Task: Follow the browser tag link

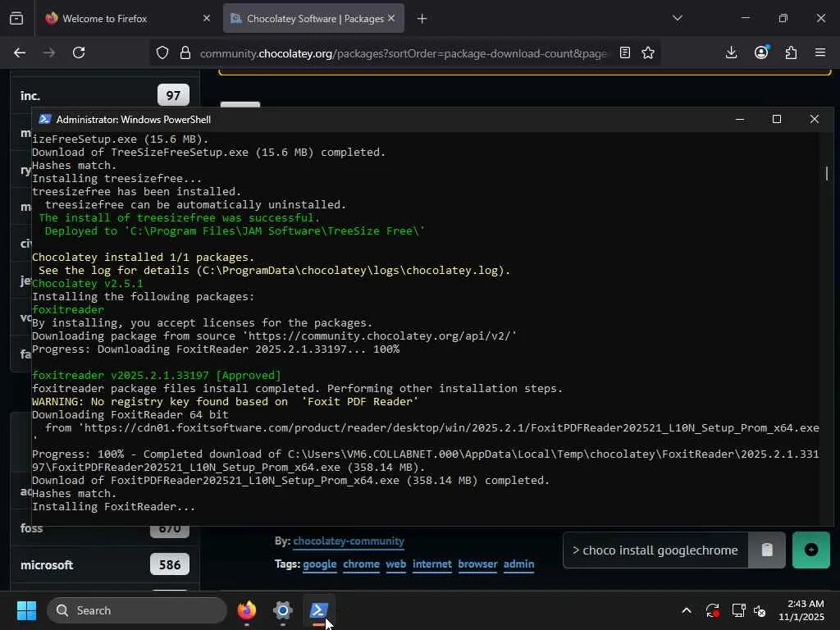Action: (477, 564)
